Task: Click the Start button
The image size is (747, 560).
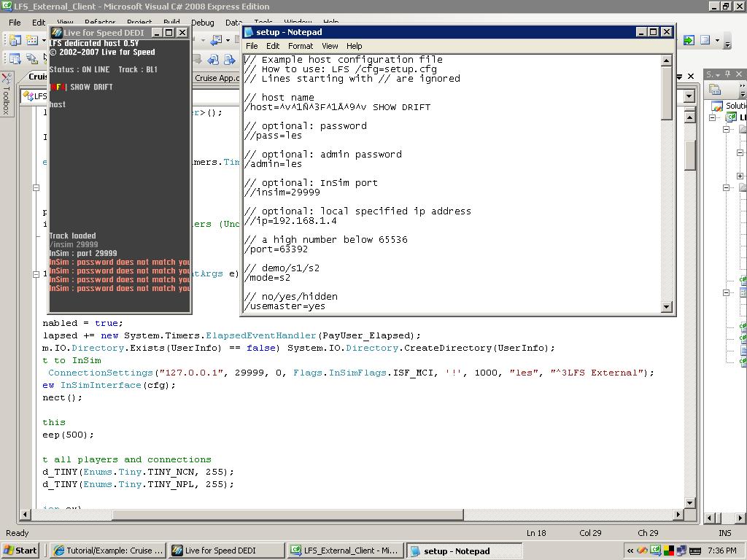Action: click(x=20, y=551)
